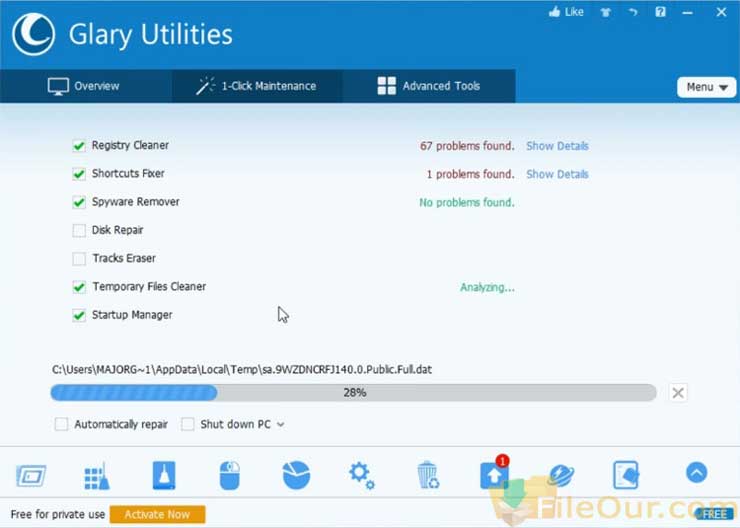Open the Tracks Eraser brush icon

164,475
